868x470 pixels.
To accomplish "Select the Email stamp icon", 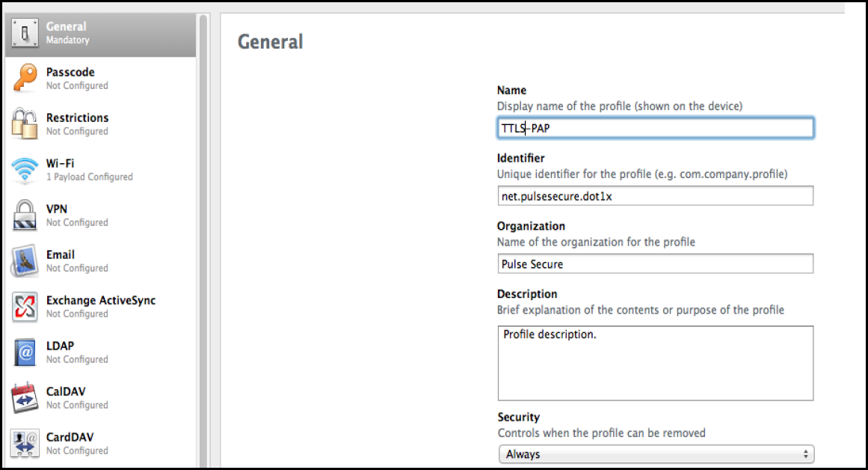I will coord(25,261).
